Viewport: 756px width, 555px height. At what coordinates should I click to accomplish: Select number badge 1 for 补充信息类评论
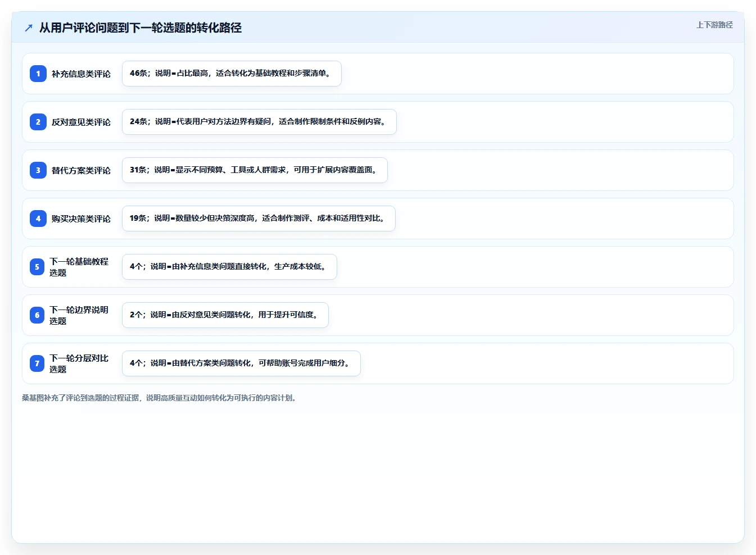38,74
